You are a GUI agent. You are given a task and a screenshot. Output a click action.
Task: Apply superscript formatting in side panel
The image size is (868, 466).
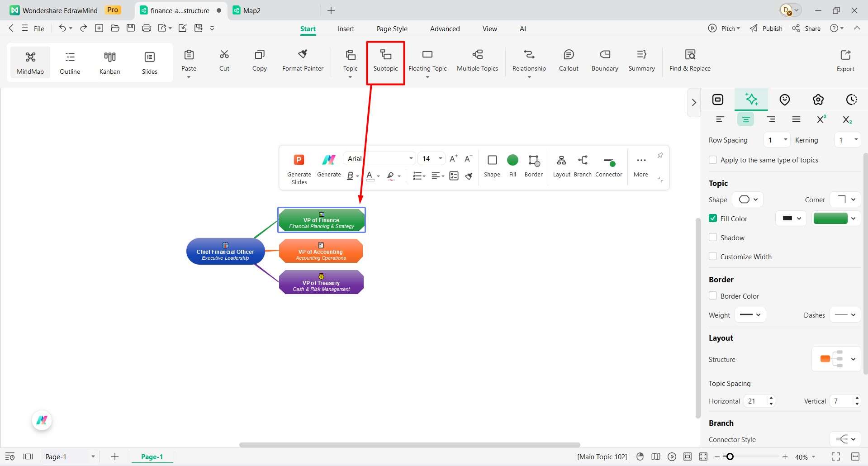[x=821, y=119]
